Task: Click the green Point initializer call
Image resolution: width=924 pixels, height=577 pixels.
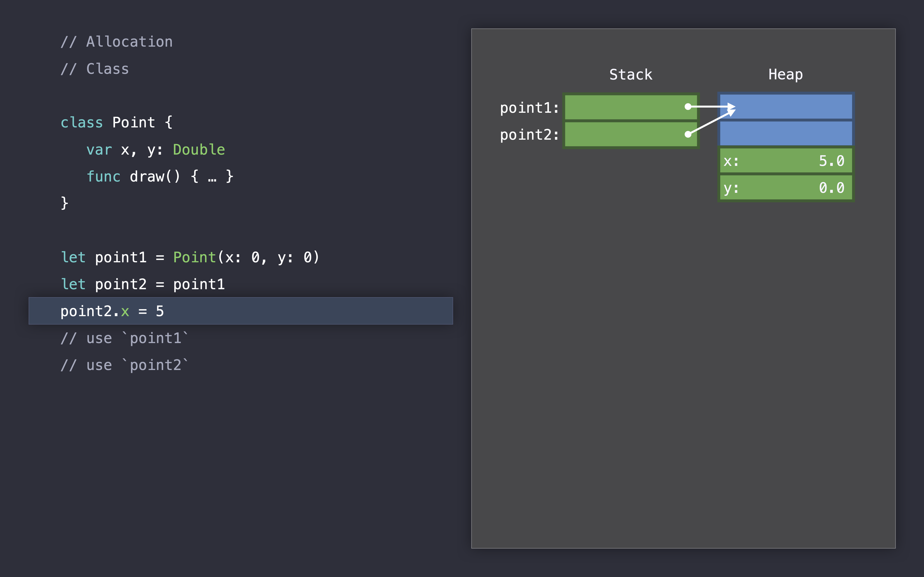Action: [195, 257]
